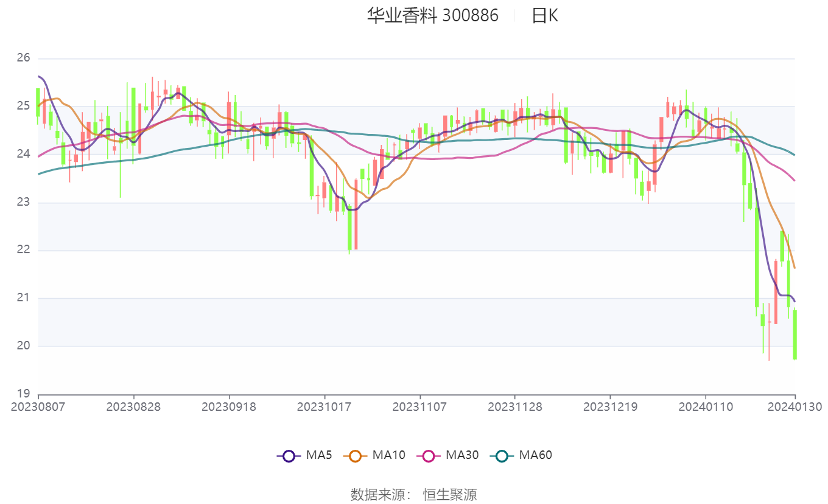The image size is (828, 504).
Task: Click the x-axis date label 20230828
Action: pos(133,407)
